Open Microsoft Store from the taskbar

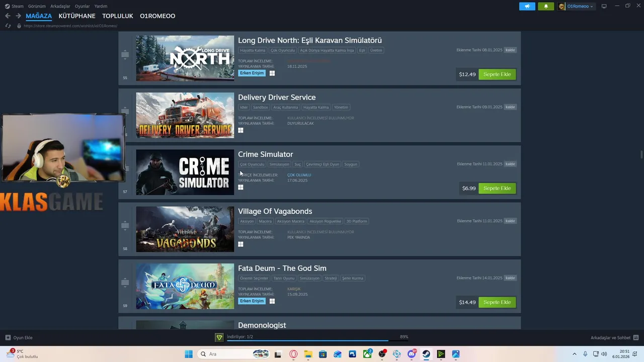pyautogui.click(x=323, y=354)
